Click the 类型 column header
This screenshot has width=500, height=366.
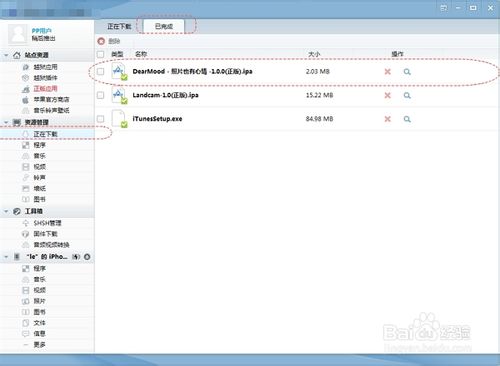pyautogui.click(x=117, y=54)
